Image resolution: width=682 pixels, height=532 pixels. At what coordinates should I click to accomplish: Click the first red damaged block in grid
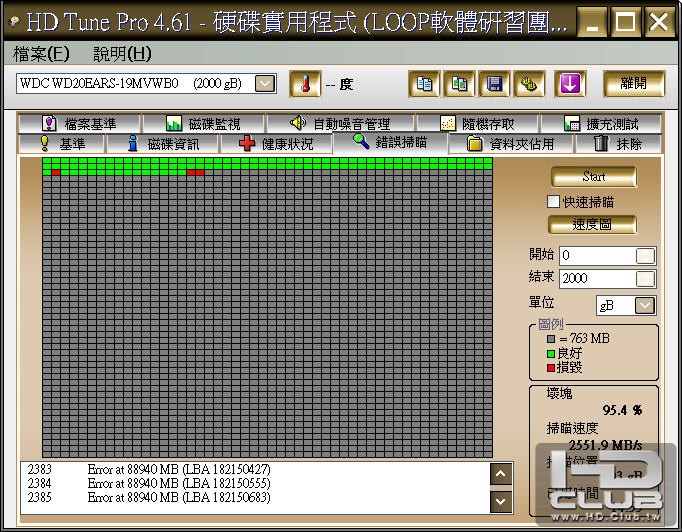pos(56,173)
